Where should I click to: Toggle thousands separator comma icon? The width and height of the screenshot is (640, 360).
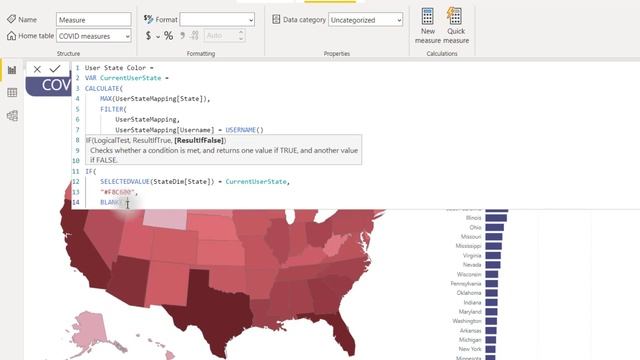(182, 36)
